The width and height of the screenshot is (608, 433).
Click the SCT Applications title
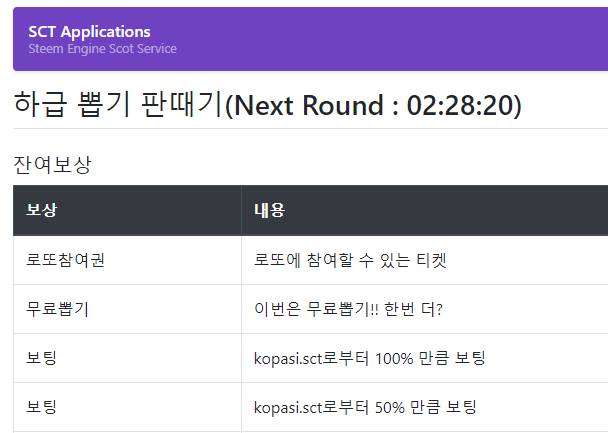pos(89,32)
